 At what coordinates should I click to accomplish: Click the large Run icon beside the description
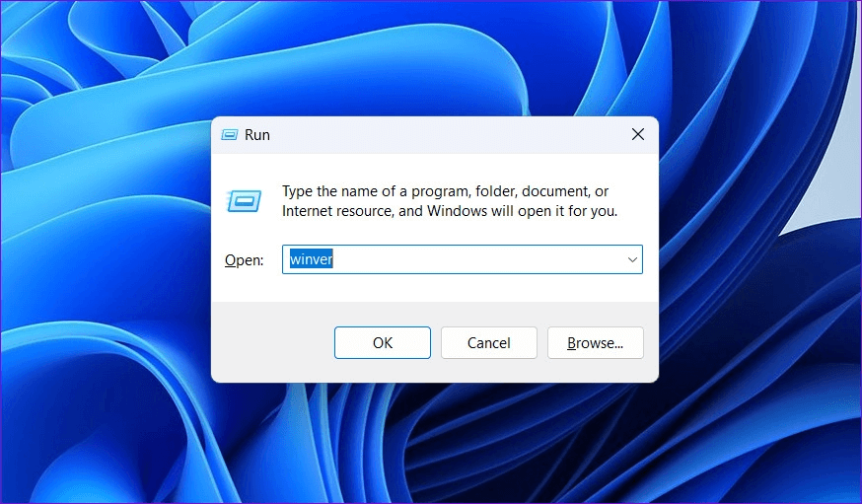point(244,201)
